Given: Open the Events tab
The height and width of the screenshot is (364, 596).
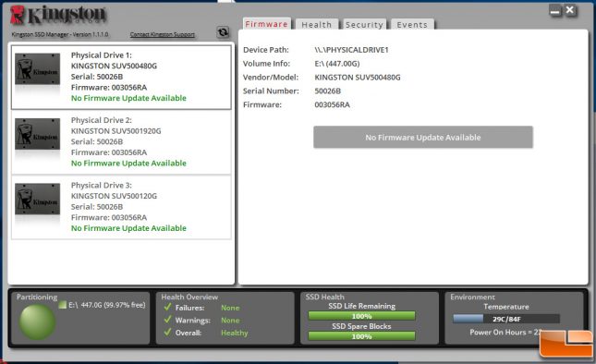Looking at the screenshot, I should (412, 25).
